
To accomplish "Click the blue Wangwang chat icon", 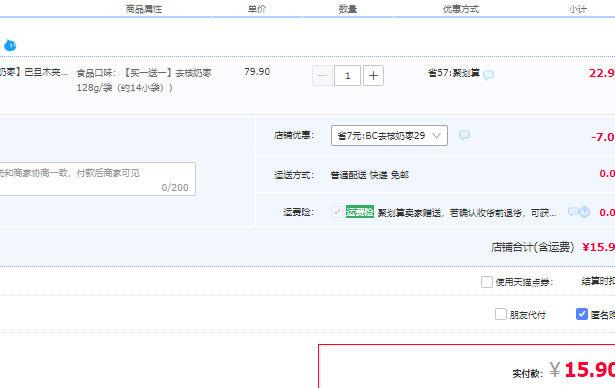I will point(10,46).
